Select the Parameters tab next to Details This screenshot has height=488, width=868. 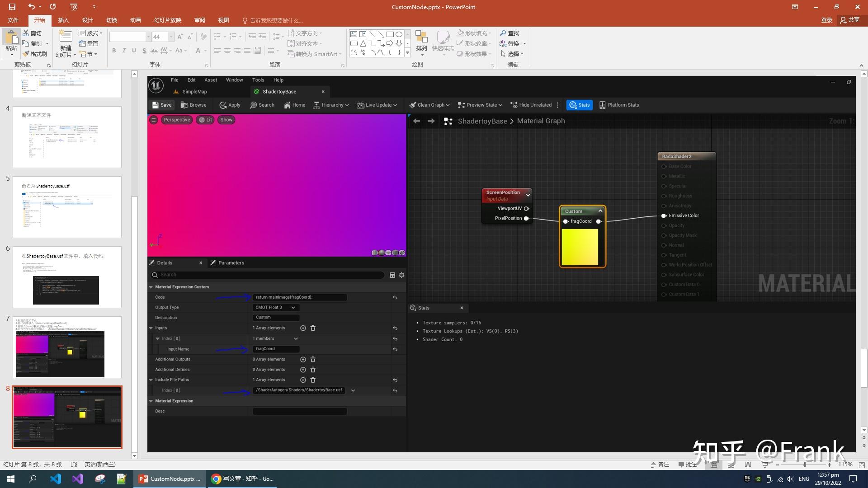(231, 263)
